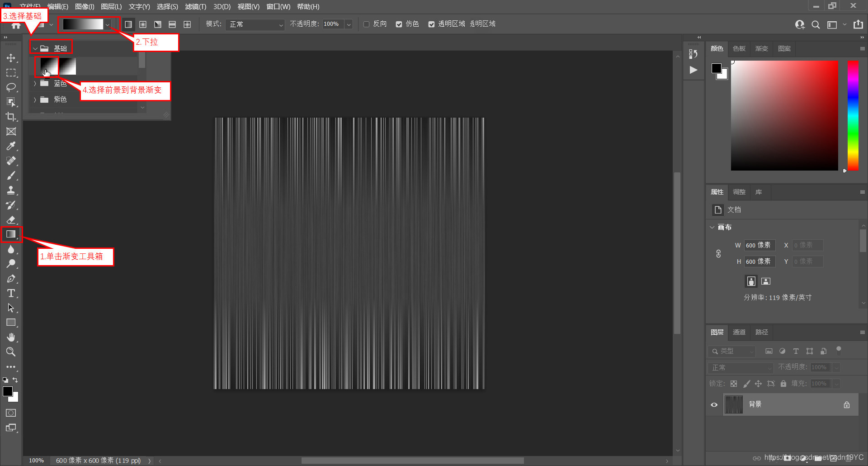Select the Crop tool
868x466 pixels.
[x=11, y=117]
